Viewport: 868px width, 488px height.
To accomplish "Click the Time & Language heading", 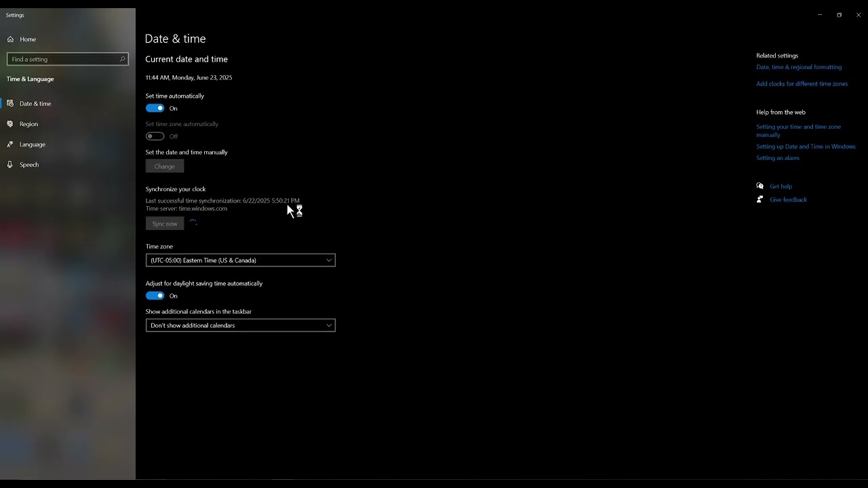I will (x=31, y=79).
